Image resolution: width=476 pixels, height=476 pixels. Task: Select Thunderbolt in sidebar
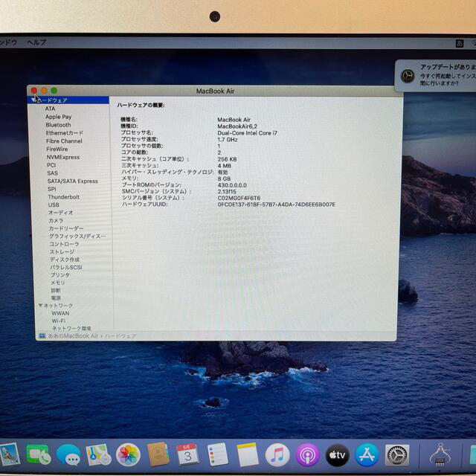pos(63,196)
